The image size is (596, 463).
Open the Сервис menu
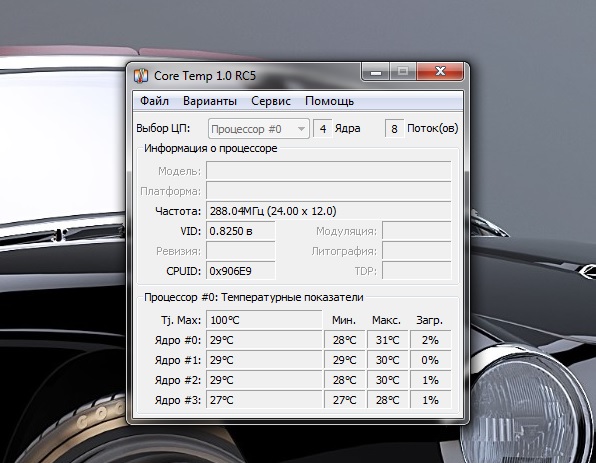pyautogui.click(x=271, y=101)
